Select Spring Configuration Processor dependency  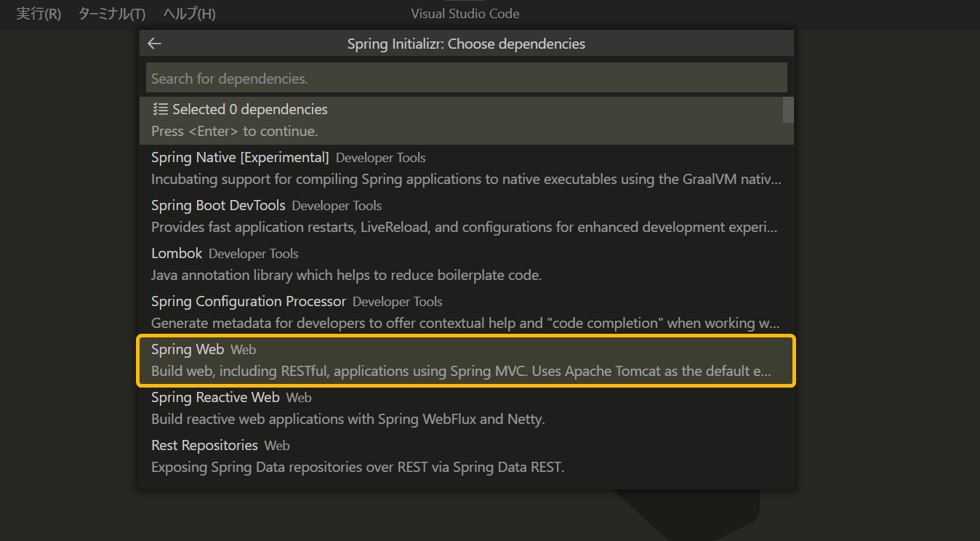(x=467, y=312)
